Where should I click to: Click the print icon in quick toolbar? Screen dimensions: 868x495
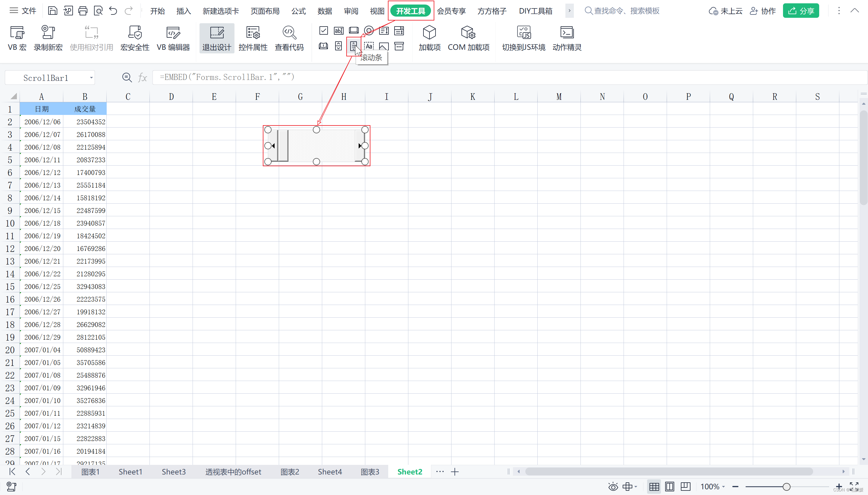tap(83, 11)
